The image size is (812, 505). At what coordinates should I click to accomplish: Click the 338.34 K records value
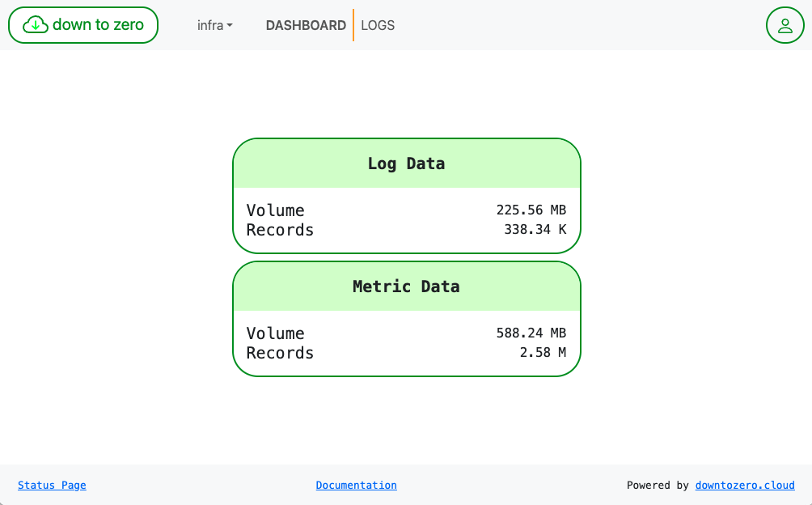[x=535, y=230]
